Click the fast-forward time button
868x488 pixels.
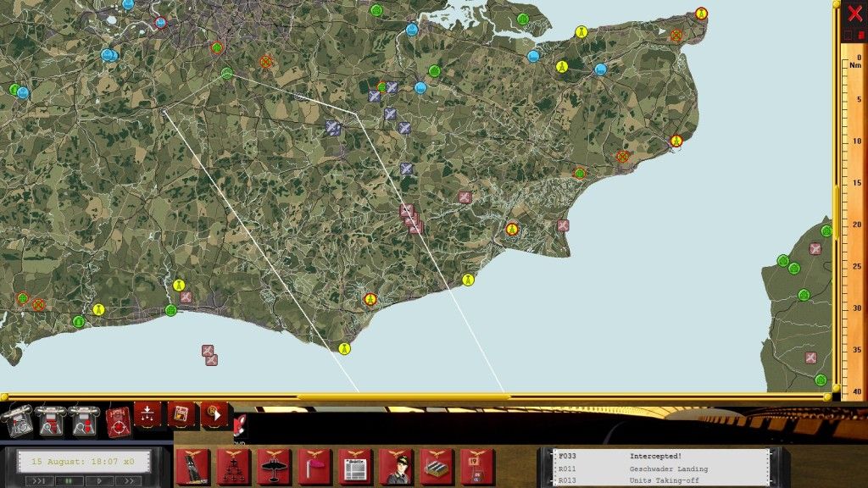coord(130,481)
